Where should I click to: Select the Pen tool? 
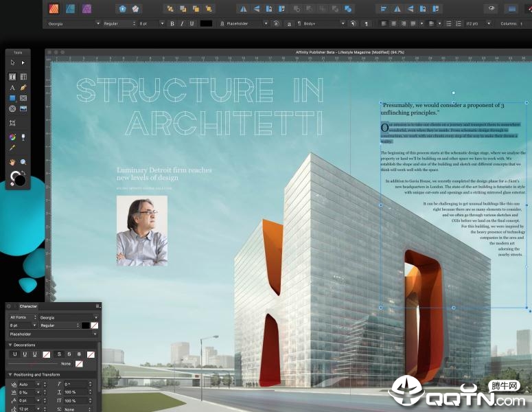pos(23,88)
